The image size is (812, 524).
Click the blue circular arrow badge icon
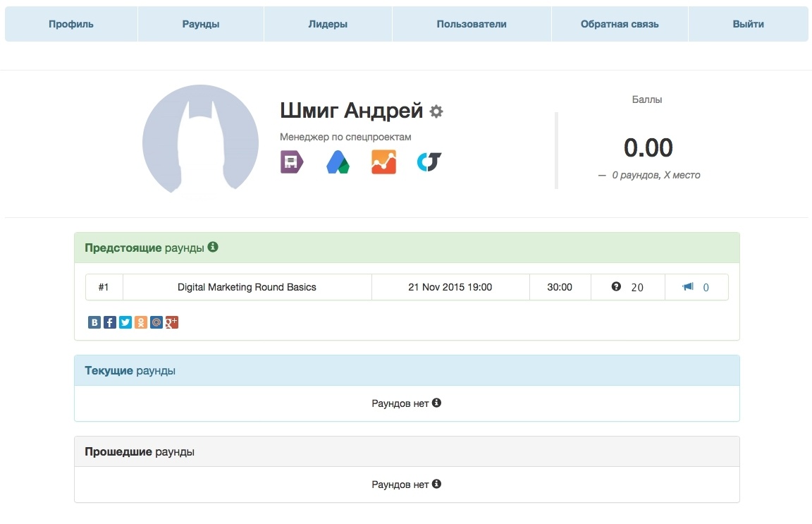[x=429, y=162]
